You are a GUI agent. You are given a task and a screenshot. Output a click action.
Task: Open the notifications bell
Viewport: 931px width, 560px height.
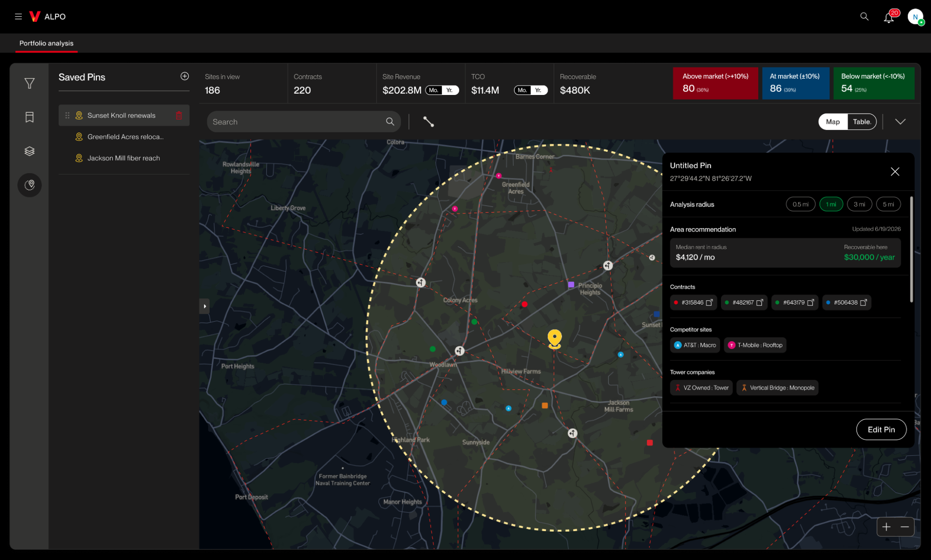pyautogui.click(x=889, y=18)
